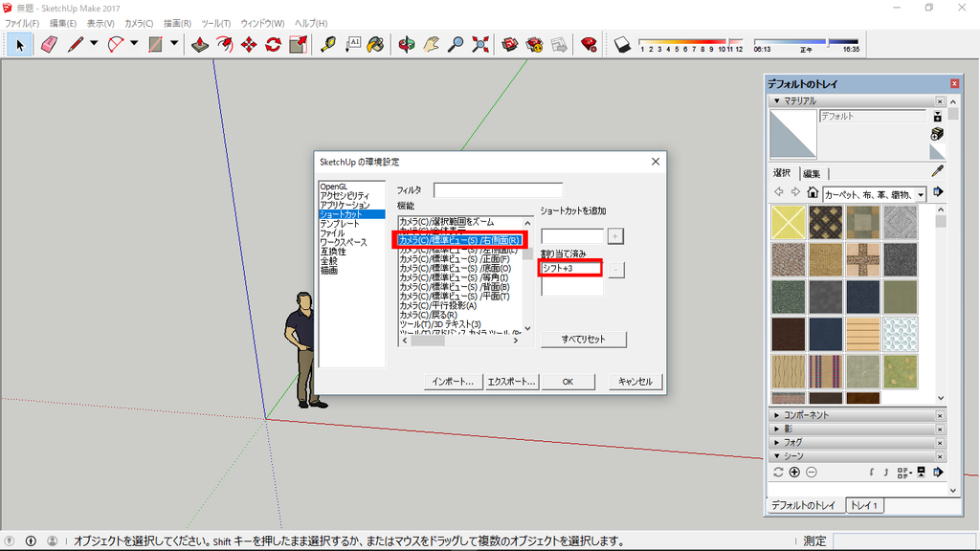Viewport: 980px width, 551px height.
Task: Click the フィルタ input field
Action: click(x=498, y=190)
